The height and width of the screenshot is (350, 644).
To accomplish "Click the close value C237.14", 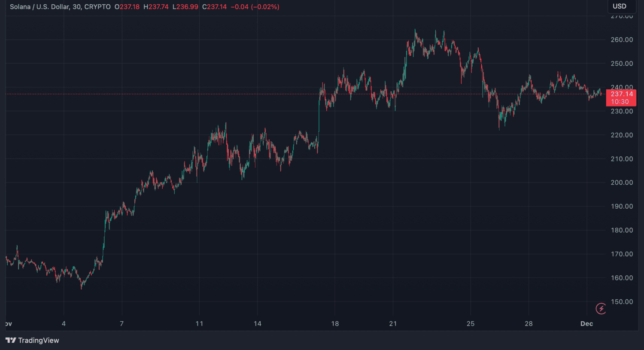I will 214,7.
